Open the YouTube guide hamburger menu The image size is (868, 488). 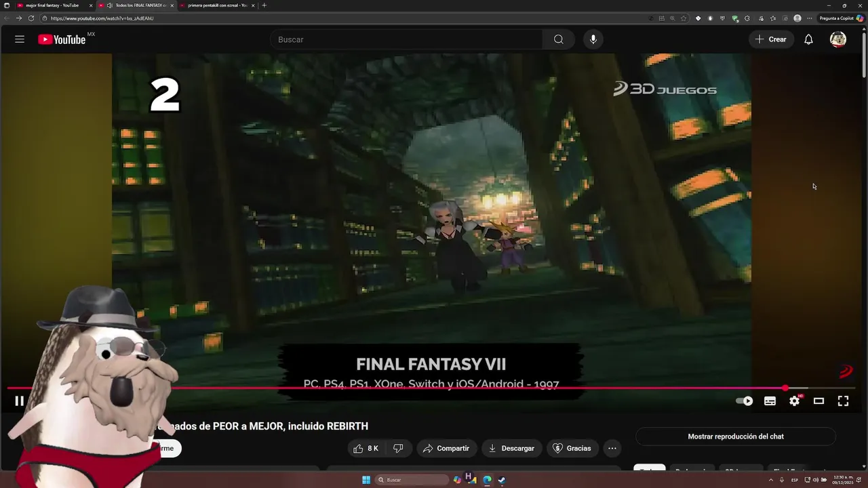click(x=20, y=39)
